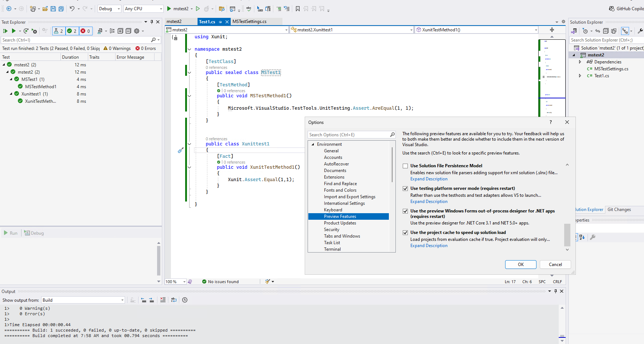Click the GitHub Copilot icon
644x344 pixels.
pos(612,9)
